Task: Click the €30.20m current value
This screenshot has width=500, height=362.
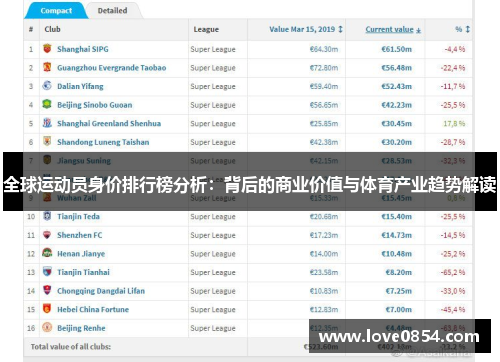Action: [396, 142]
